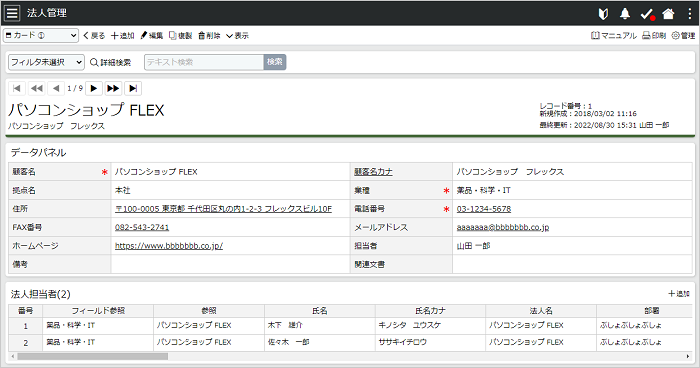Go to next record arrow
This screenshot has width=700, height=368.
(x=94, y=88)
